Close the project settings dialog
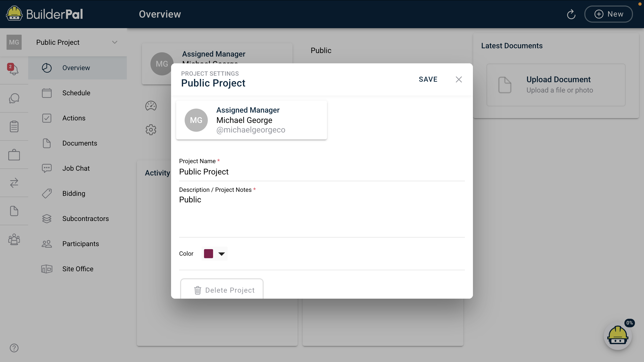 (x=459, y=79)
